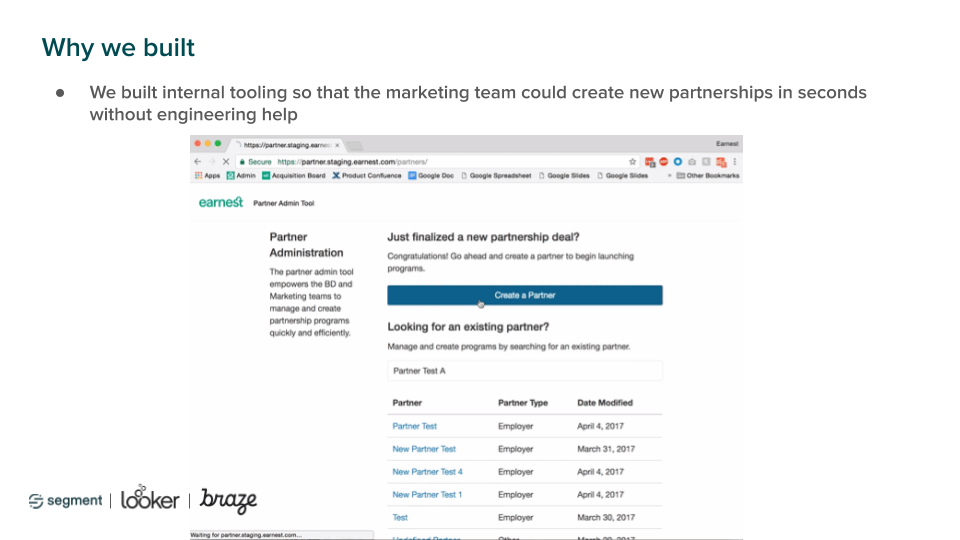The image size is (960, 540).
Task: Click the March 30, 2017 date cell
Action: click(x=606, y=517)
